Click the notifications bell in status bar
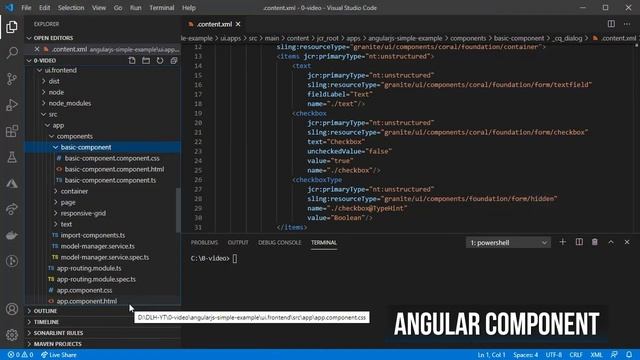The width and height of the screenshot is (640, 360). point(629,355)
